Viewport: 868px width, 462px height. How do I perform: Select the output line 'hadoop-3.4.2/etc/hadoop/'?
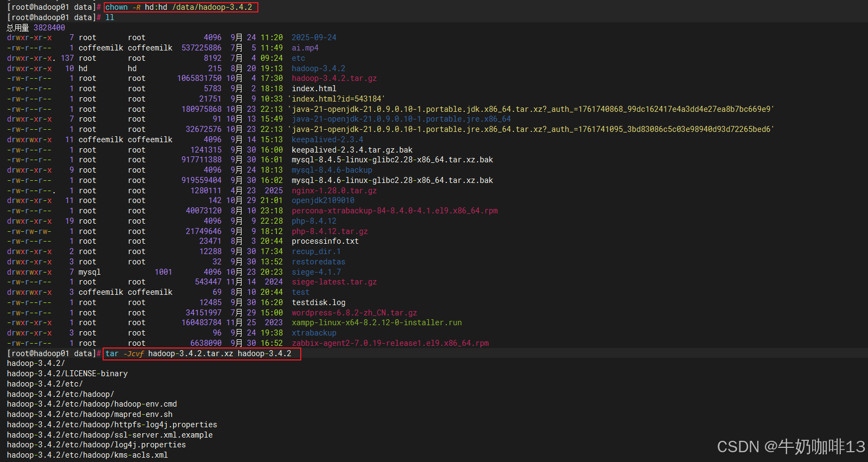tap(60, 394)
